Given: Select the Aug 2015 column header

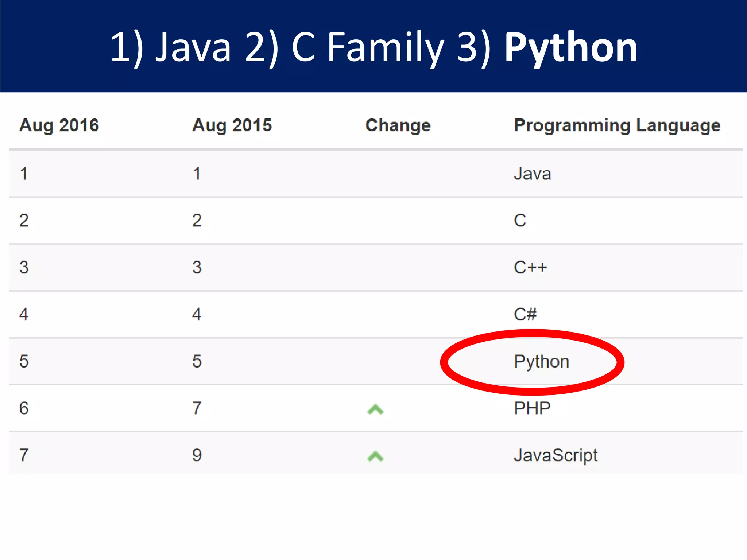Looking at the screenshot, I should pyautogui.click(x=232, y=125).
